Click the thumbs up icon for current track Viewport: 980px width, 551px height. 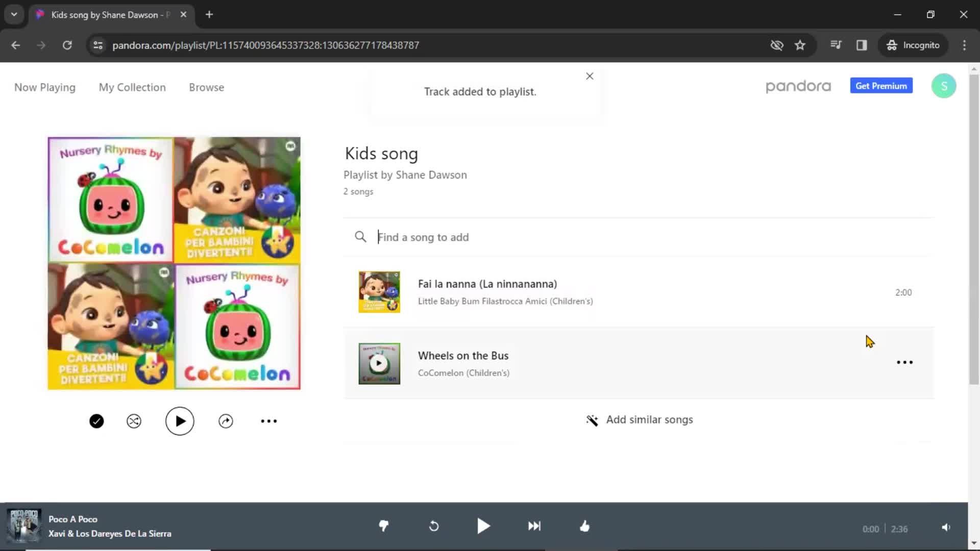584,525
